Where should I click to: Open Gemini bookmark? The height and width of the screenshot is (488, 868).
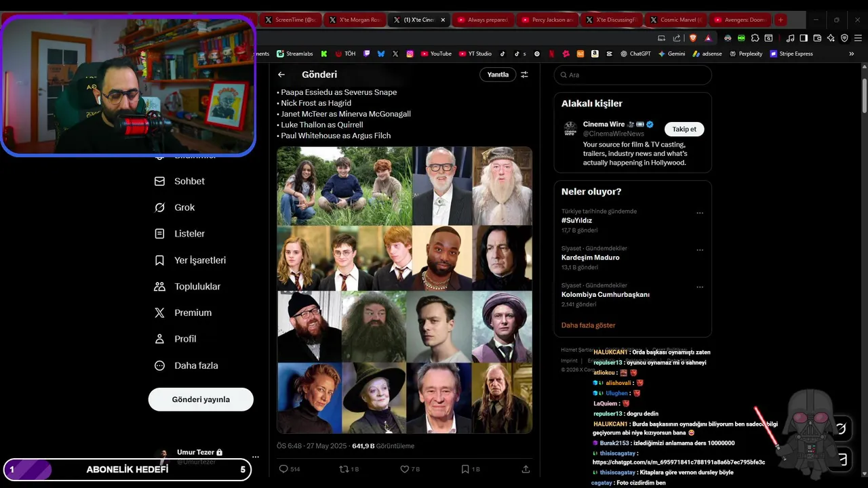point(671,54)
